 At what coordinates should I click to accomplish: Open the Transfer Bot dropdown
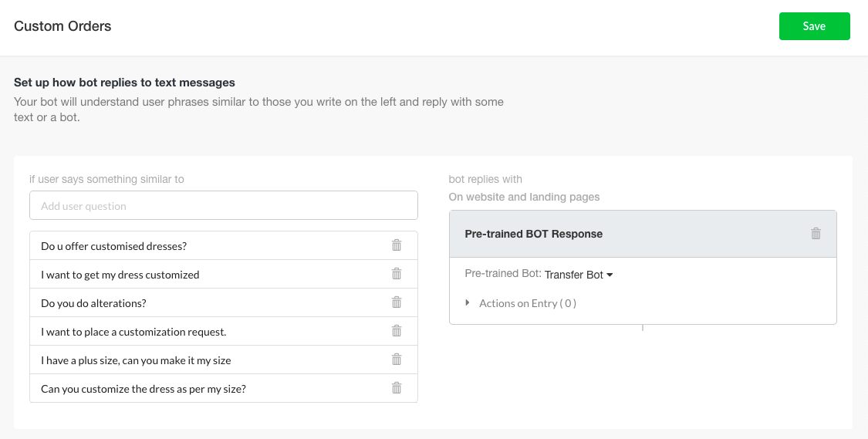pos(579,275)
